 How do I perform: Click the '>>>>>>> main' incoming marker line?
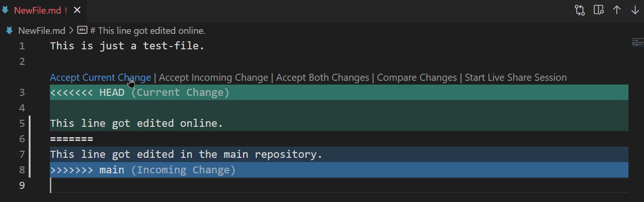coord(87,170)
